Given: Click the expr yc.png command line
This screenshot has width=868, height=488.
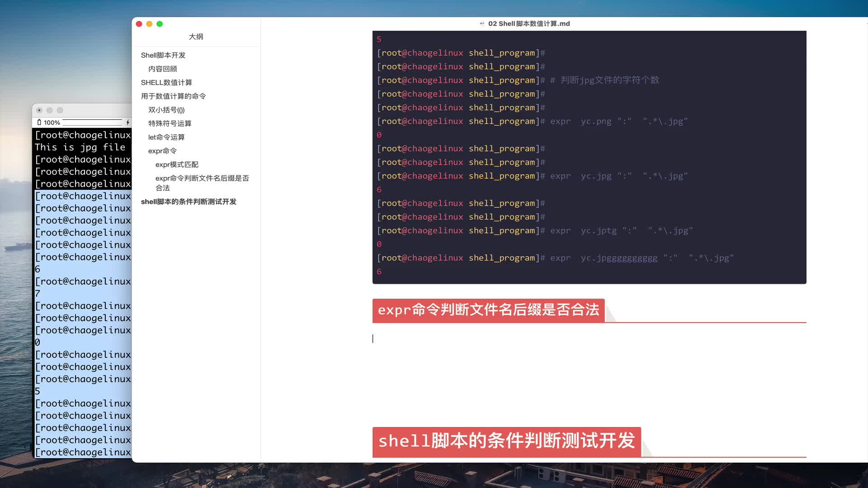Looking at the screenshot, I should (533, 121).
